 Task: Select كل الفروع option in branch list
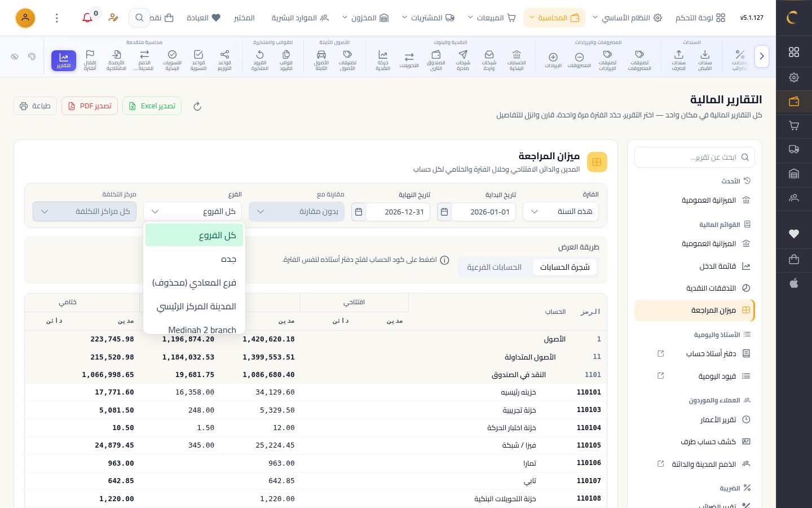coord(194,235)
